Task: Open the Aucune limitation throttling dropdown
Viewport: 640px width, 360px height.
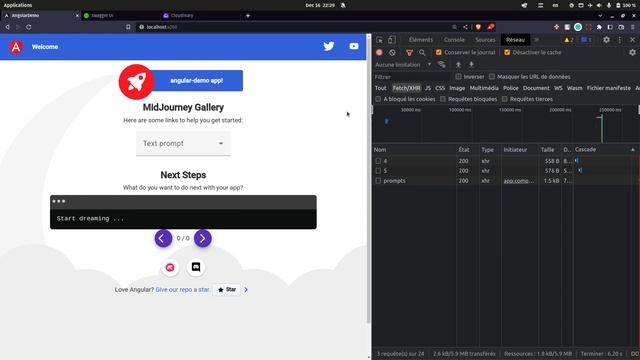Action: point(403,64)
